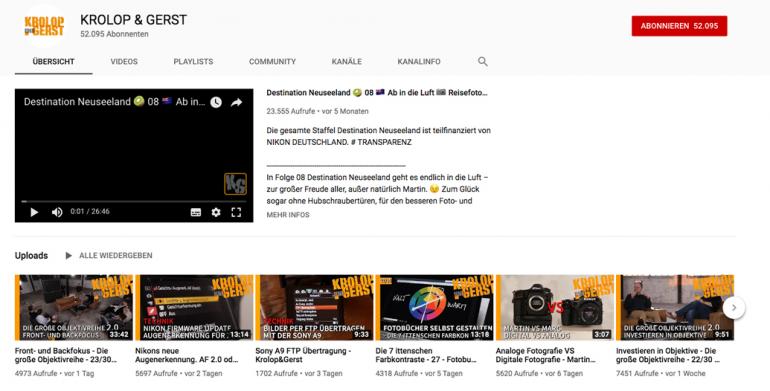
Task: Click 5697 Aufrufe vor 2 Tagen
Action: [179, 373]
